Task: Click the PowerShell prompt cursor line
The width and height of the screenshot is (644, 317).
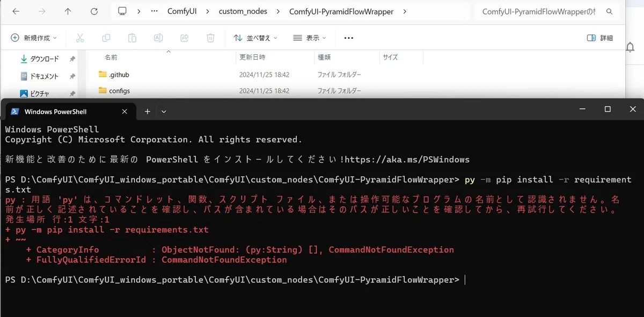Action: 235,280
